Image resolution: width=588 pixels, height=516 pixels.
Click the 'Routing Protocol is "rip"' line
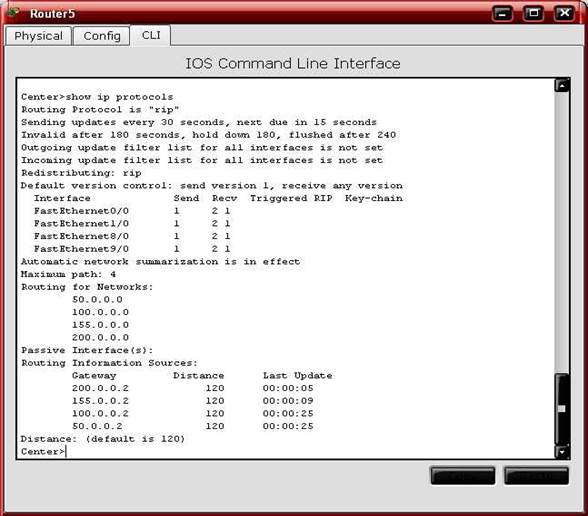tap(100, 110)
